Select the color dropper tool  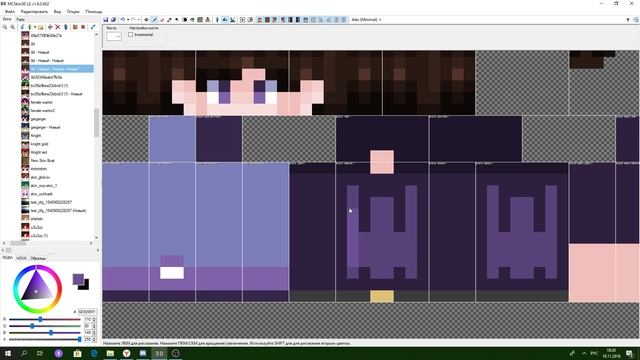pos(169,20)
